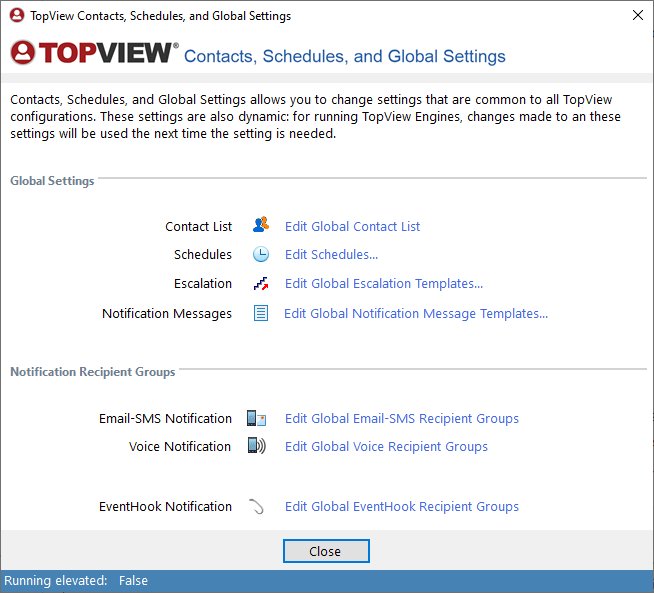654x593 pixels.
Task: Click the 'Notification Messages' label
Action: [167, 314]
